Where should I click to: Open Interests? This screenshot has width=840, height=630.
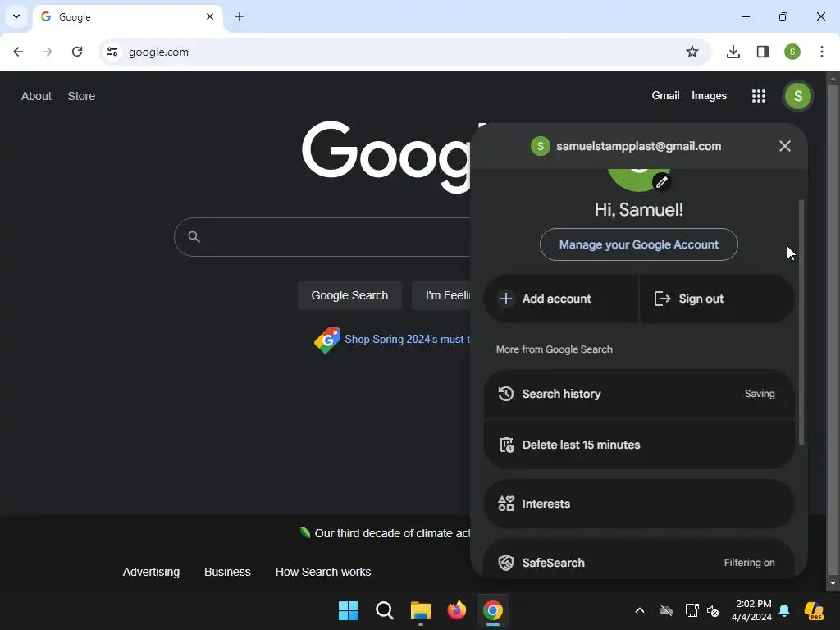[x=638, y=504]
